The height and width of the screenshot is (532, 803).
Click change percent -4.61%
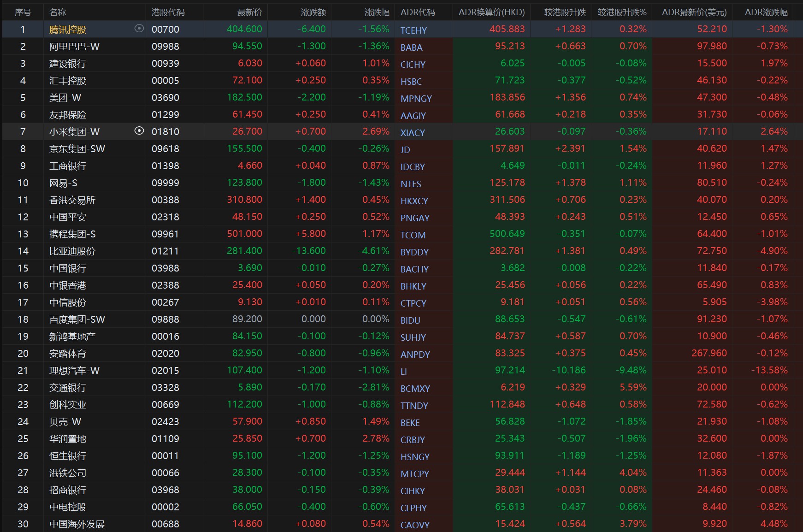coord(374,251)
